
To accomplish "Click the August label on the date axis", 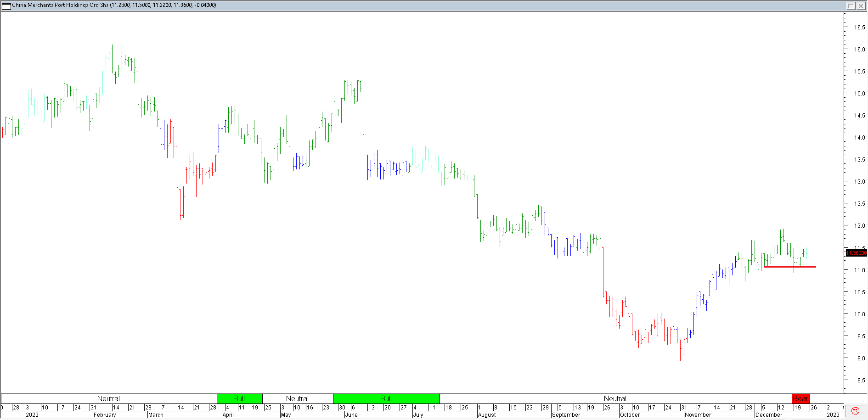I will tap(487, 415).
